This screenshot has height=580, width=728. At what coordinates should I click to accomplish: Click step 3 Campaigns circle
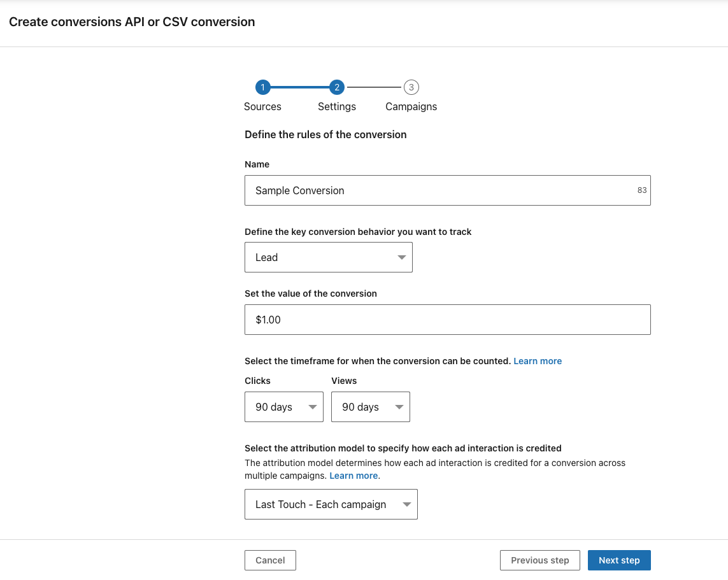click(x=411, y=87)
